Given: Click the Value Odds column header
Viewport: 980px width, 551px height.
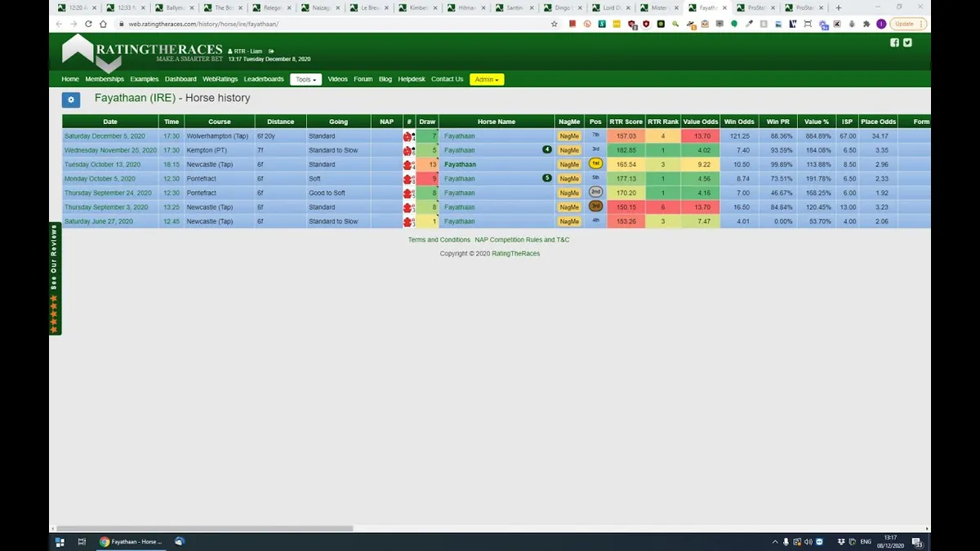Looking at the screenshot, I should tap(701, 122).
